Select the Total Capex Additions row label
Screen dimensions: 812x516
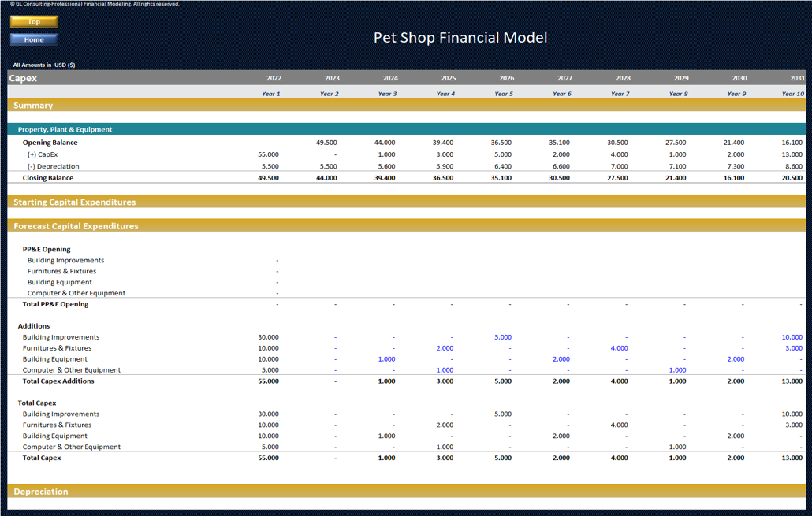(x=58, y=381)
